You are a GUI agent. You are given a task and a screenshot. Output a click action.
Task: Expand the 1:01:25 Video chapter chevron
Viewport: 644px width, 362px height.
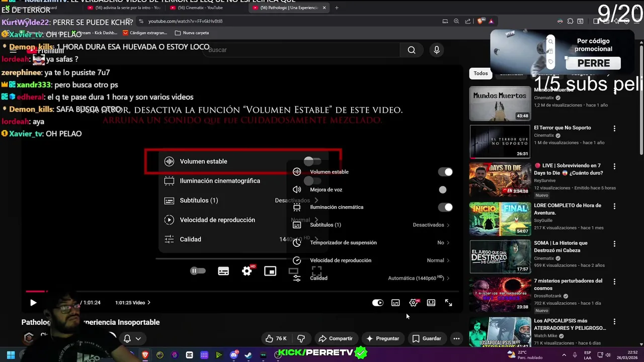[x=149, y=303]
